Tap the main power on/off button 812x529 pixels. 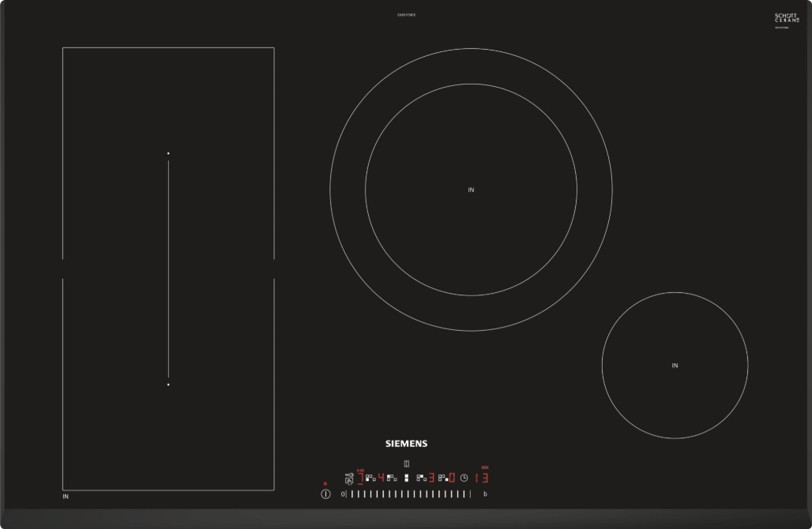click(x=325, y=494)
